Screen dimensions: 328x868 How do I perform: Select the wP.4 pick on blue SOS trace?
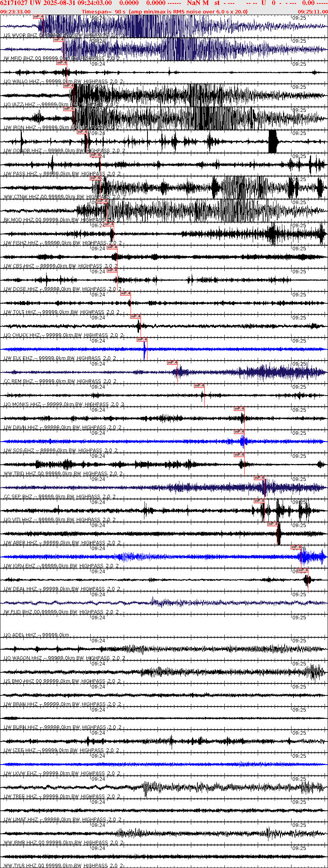pos(239,432)
